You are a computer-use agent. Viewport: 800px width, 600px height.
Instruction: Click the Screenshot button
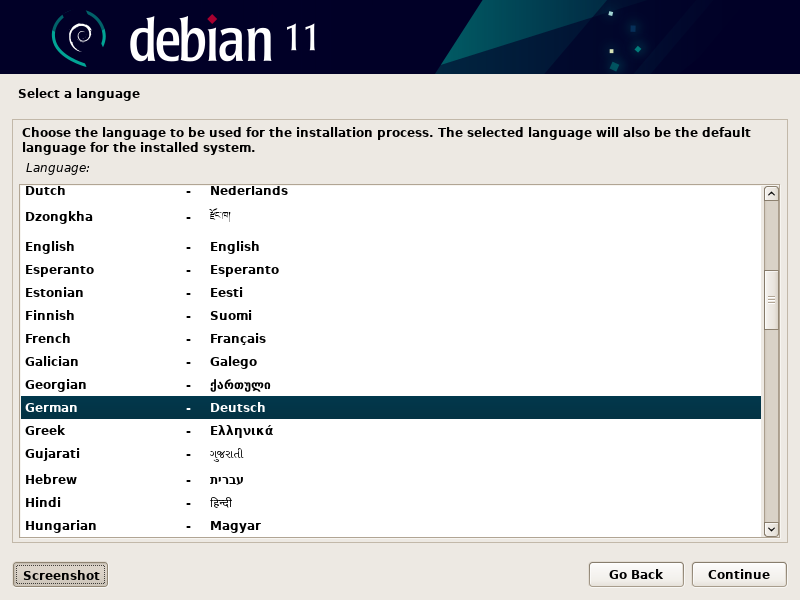point(60,574)
